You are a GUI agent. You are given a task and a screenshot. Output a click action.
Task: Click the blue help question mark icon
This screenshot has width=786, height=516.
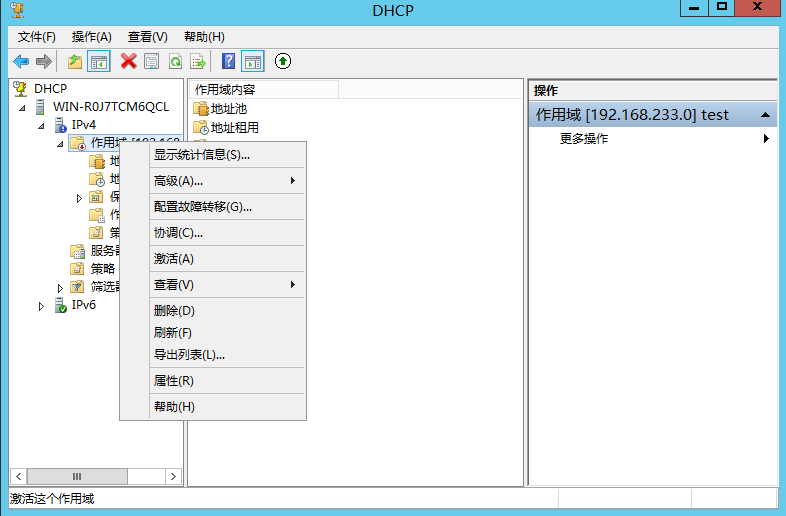pos(229,61)
